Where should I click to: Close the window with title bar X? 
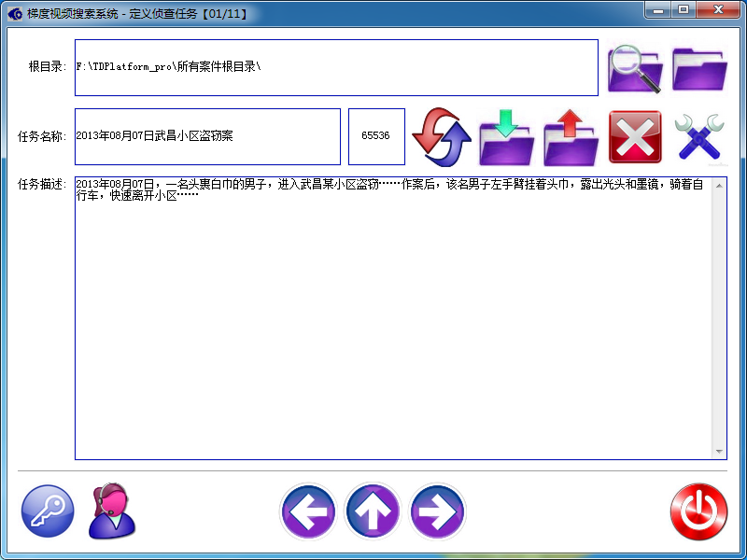click(x=718, y=9)
